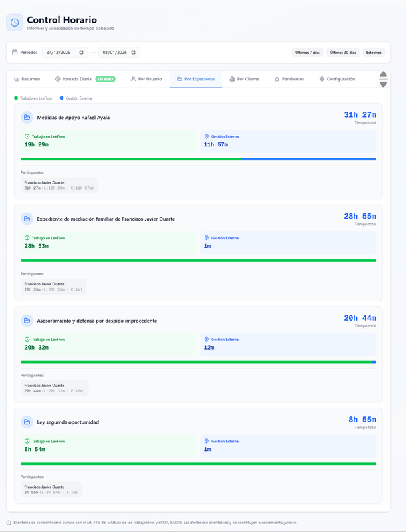Viewport: 409px width, 532px height.
Task: Click participant chip showing 28h 55m
Action: coord(53,287)
